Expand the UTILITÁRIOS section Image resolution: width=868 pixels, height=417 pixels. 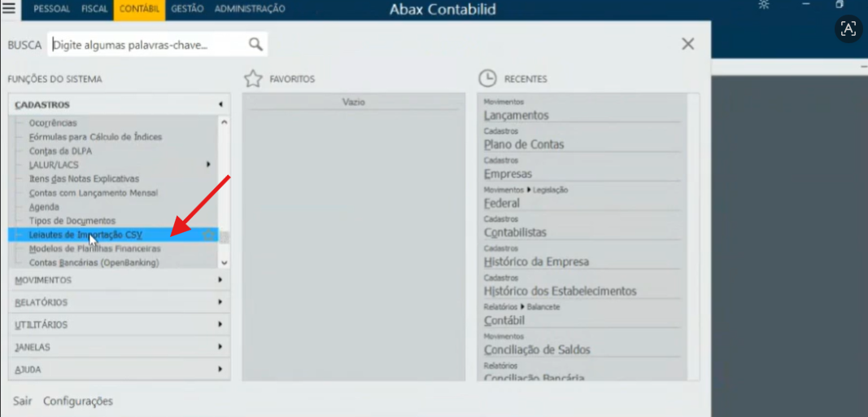119,324
